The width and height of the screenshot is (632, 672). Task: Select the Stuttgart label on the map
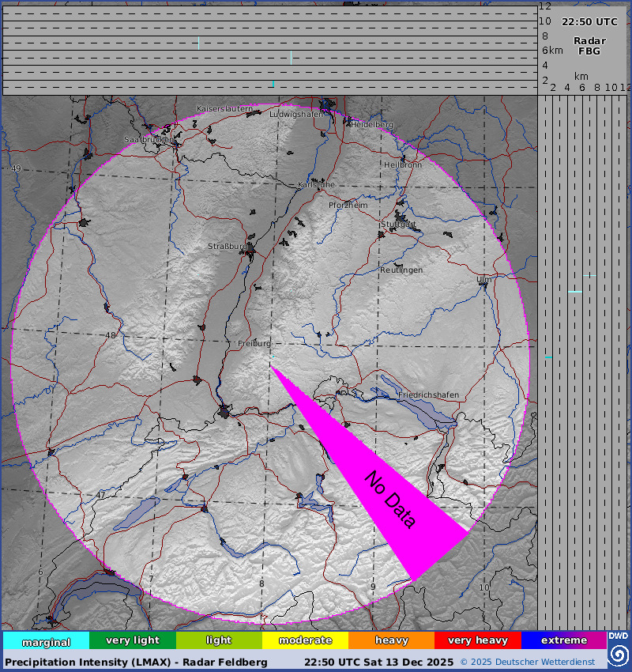click(x=397, y=225)
